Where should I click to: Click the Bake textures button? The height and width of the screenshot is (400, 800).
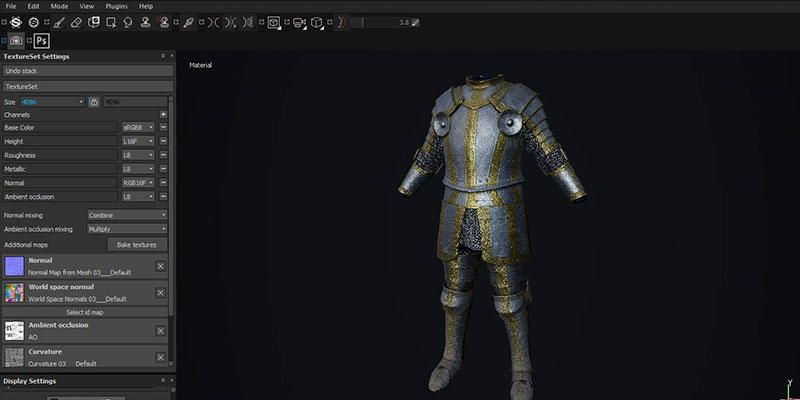pyautogui.click(x=138, y=244)
